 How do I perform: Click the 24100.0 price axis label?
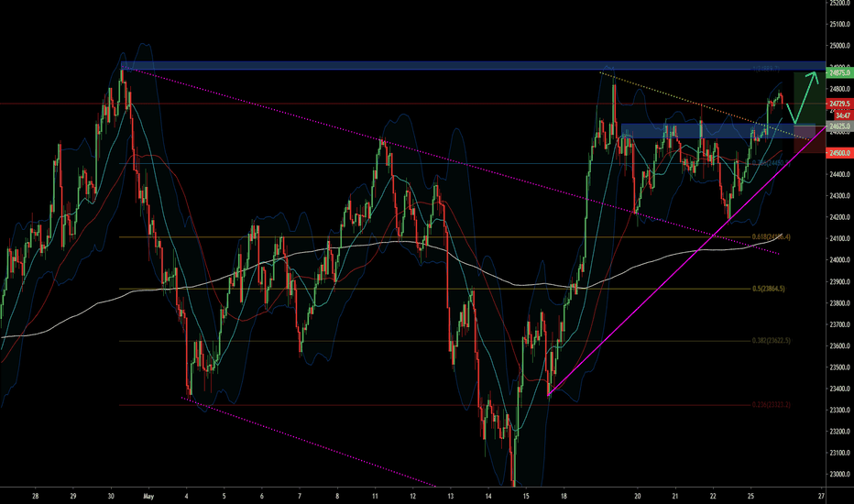(840, 238)
